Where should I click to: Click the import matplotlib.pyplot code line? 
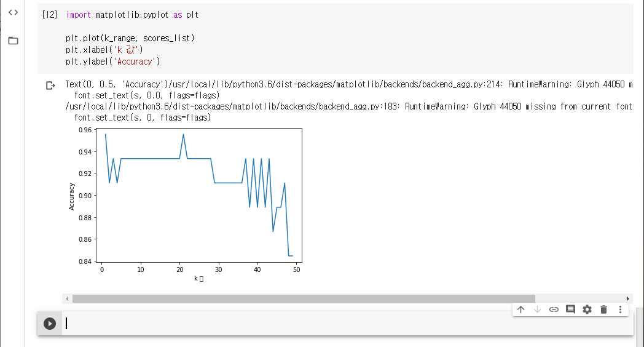pyautogui.click(x=132, y=14)
